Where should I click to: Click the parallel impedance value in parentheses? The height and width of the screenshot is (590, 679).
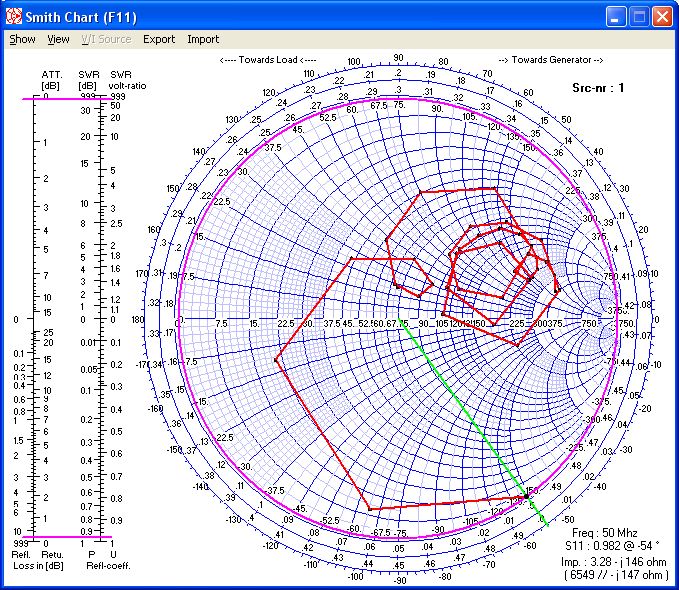point(615,575)
